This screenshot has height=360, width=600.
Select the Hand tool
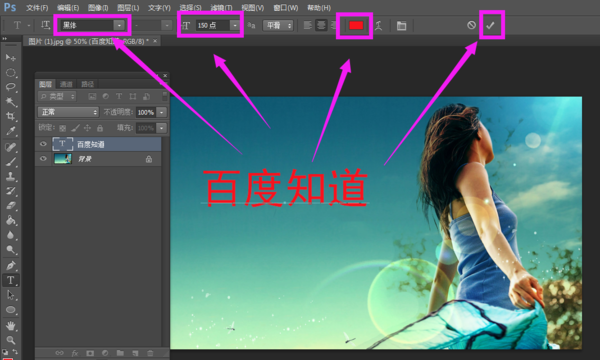pyautogui.click(x=10, y=326)
